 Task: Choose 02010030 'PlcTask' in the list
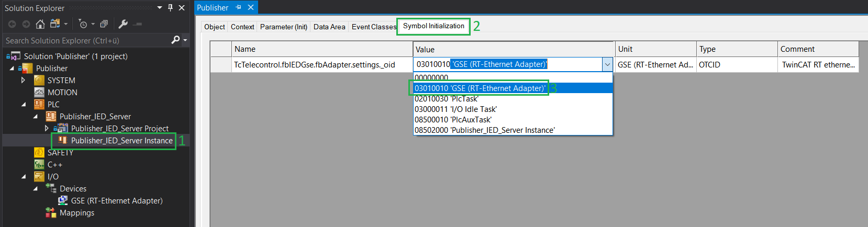click(x=513, y=98)
